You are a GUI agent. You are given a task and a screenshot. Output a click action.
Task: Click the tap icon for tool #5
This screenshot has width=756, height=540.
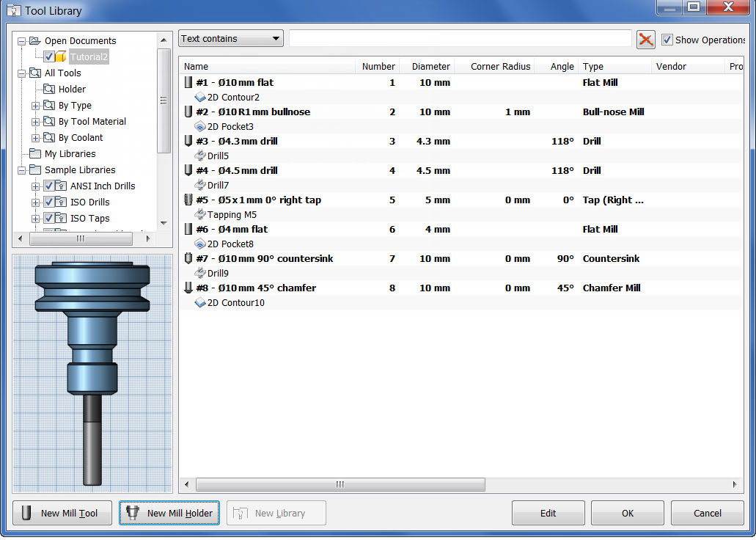click(188, 200)
